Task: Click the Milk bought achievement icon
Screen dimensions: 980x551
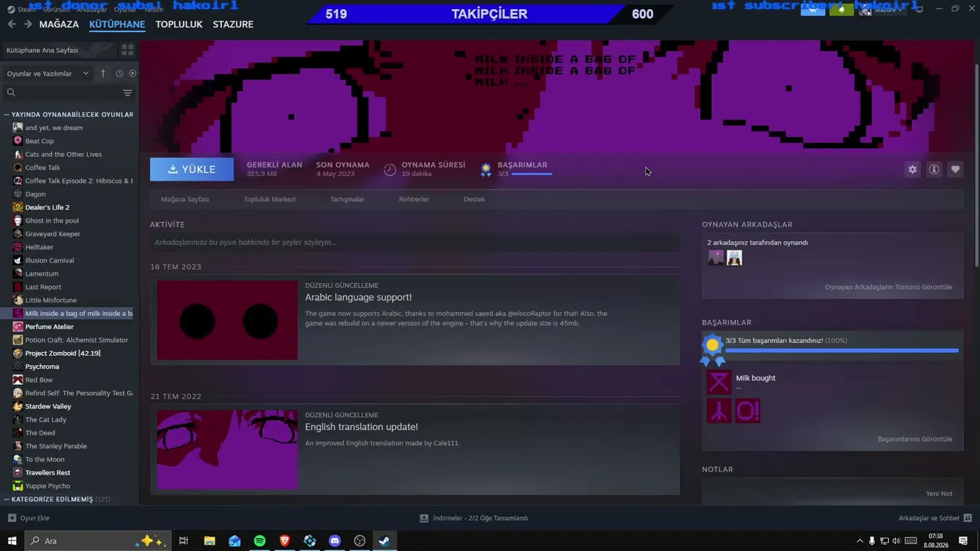Action: click(719, 382)
